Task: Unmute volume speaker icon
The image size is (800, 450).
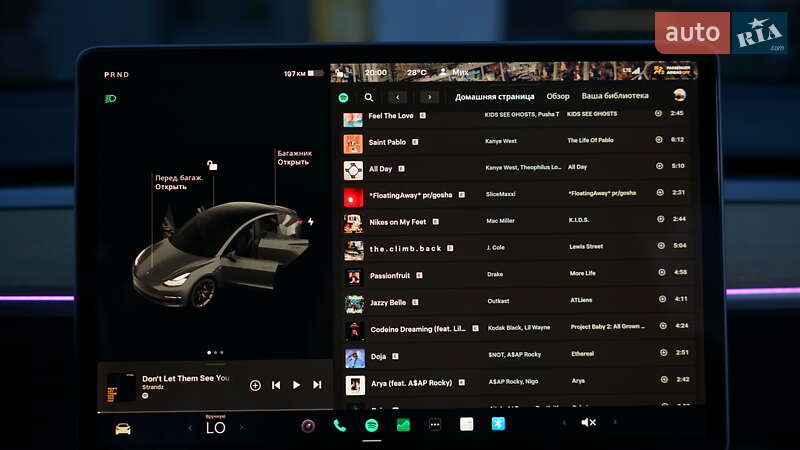Action: tap(588, 422)
